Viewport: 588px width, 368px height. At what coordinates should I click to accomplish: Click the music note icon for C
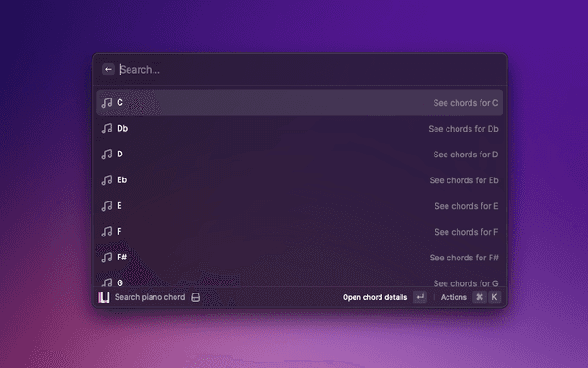tap(107, 103)
